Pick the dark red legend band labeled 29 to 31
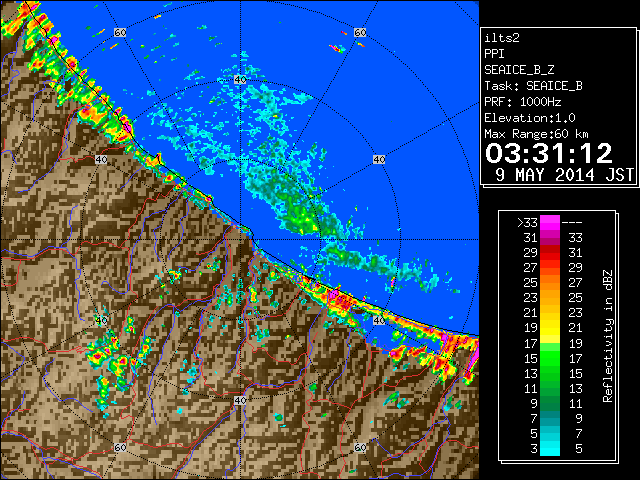This screenshot has width=640, height=480. 550,253
